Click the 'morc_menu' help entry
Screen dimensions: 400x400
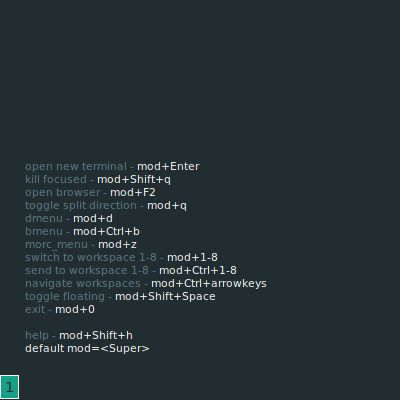point(81,245)
